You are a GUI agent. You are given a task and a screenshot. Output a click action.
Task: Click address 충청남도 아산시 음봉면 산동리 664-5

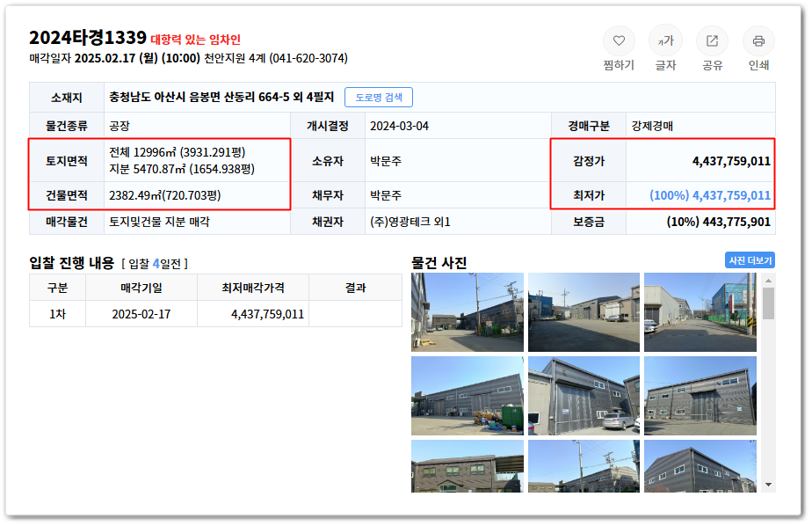[x=199, y=97]
